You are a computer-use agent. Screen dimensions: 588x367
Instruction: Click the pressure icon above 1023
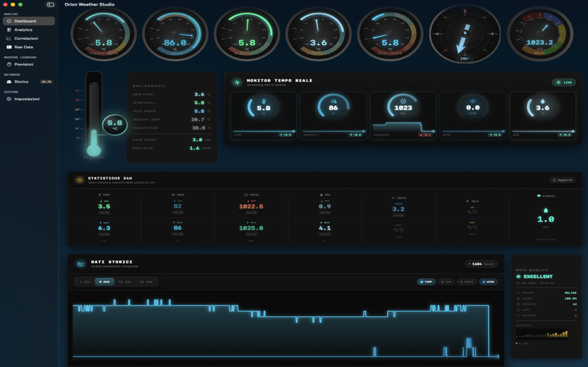(x=403, y=101)
